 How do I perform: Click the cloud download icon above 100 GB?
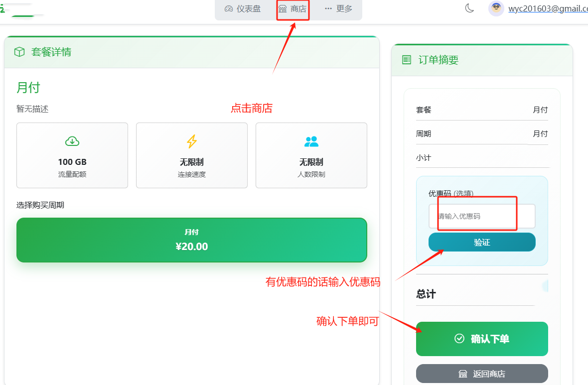point(72,141)
